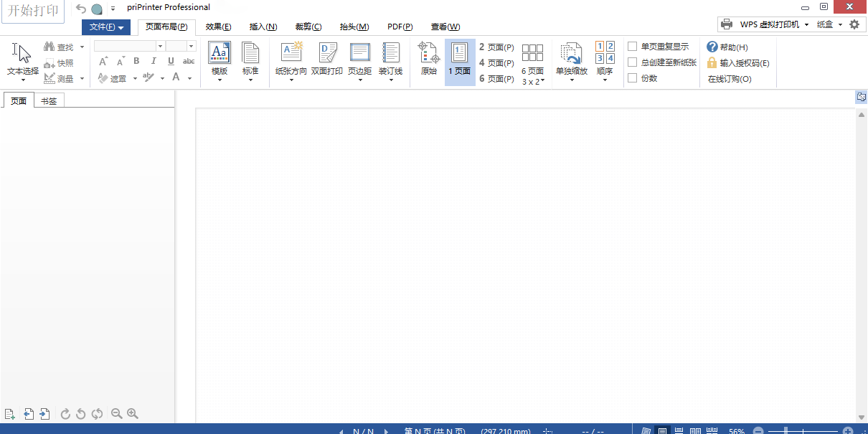Switch to the 效果(E) ribbon tab
This screenshot has height=434, width=868.
(x=218, y=27)
